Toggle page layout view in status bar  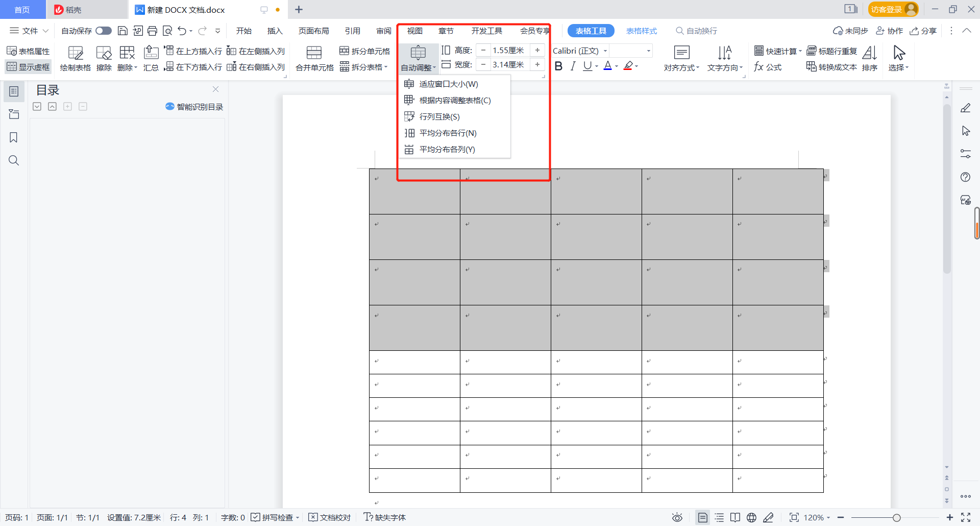702,517
